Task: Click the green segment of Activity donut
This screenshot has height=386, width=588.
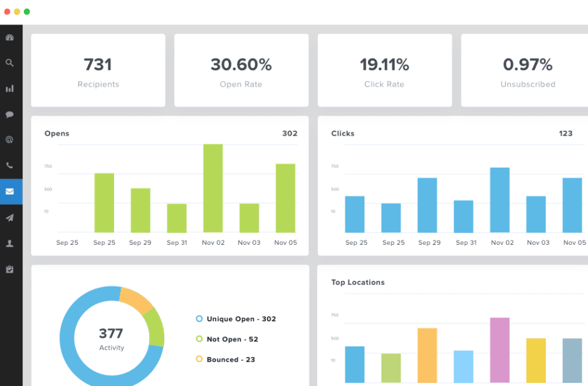Action: pyautogui.click(x=156, y=328)
